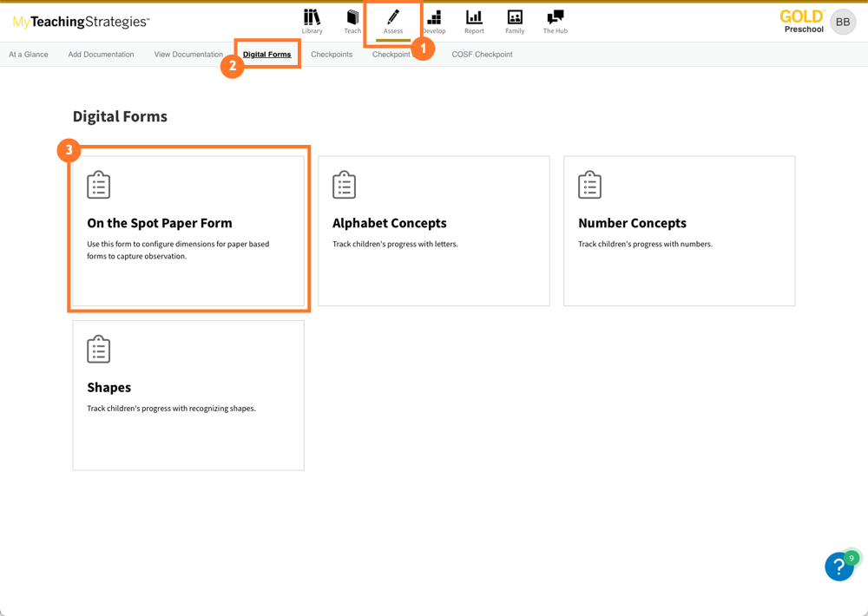Viewport: 868px width, 616px height.
Task: Open the COSF Checkpoint tab
Action: (x=482, y=55)
